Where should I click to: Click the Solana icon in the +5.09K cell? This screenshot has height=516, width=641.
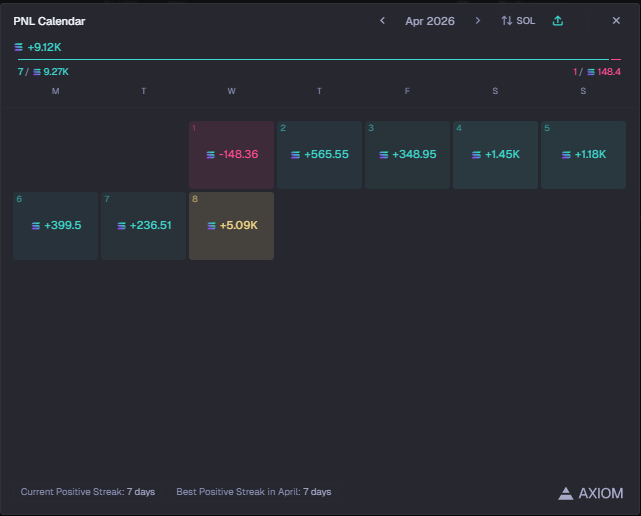click(x=211, y=226)
